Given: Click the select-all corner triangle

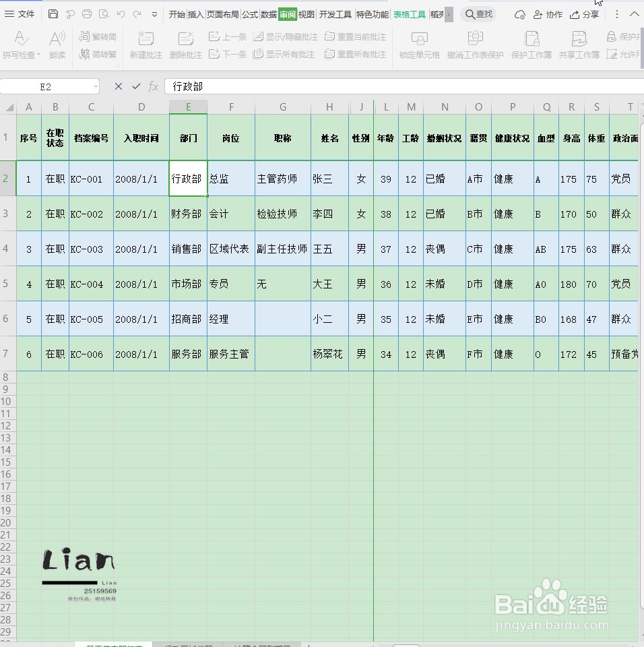Looking at the screenshot, I should [9, 107].
